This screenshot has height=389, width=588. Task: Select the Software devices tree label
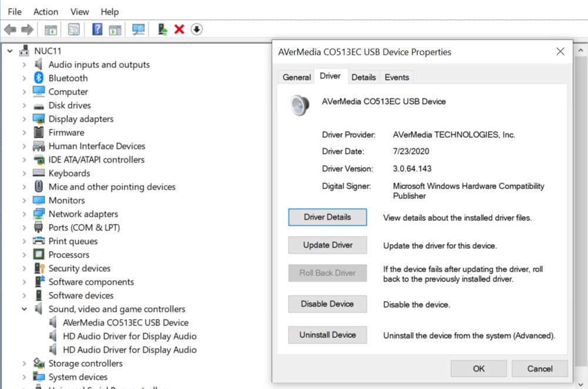pos(81,295)
